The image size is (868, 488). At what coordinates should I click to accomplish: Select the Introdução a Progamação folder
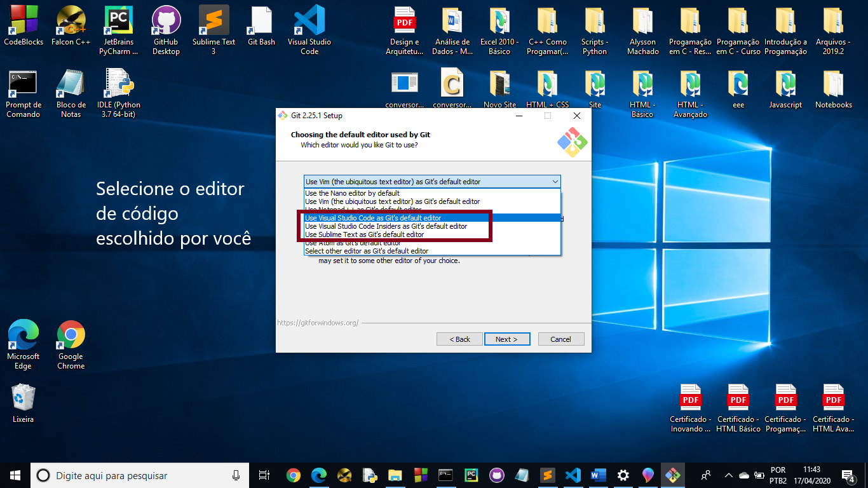pyautogui.click(x=785, y=30)
